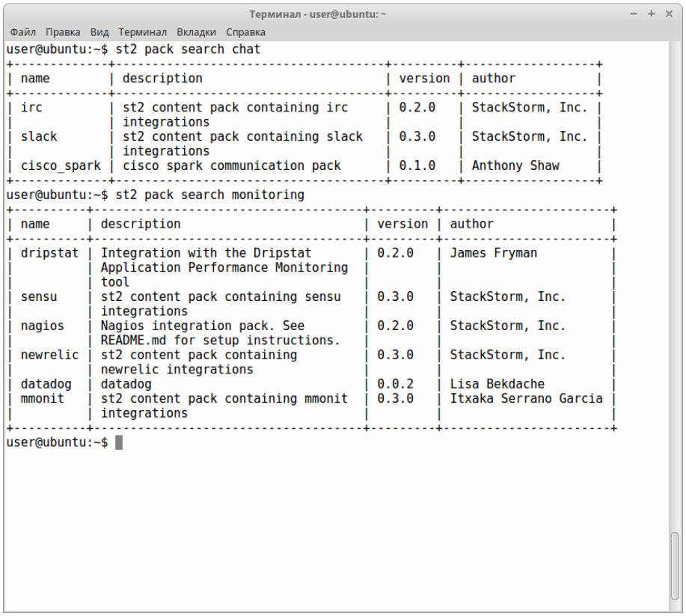This screenshot has width=686, height=616.
Task: Click author 'Itxaka Serrano Garcia'
Action: [x=526, y=398]
